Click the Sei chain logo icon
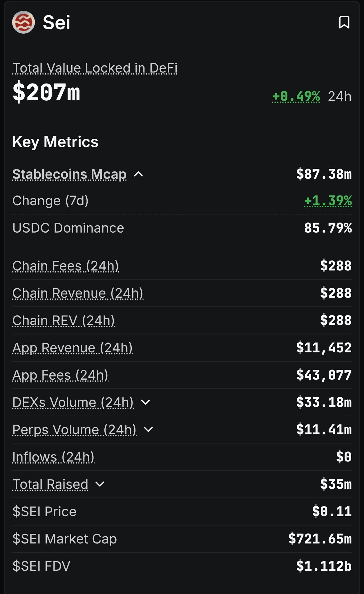Screen dimensions: 364x594 pos(23,22)
